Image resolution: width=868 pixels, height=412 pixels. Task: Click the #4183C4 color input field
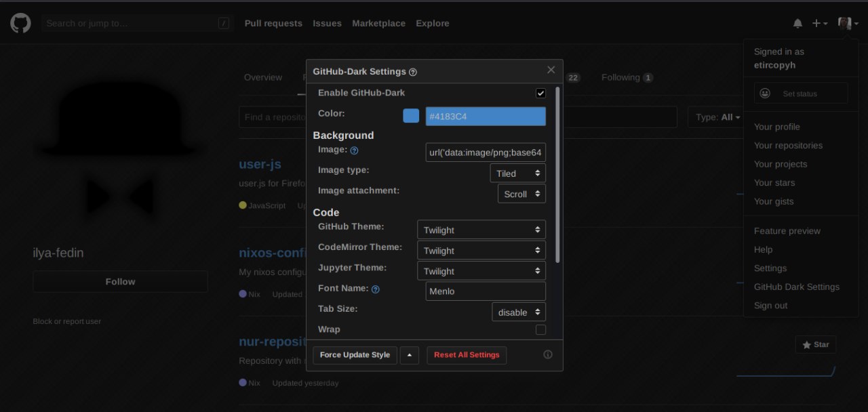[486, 117]
